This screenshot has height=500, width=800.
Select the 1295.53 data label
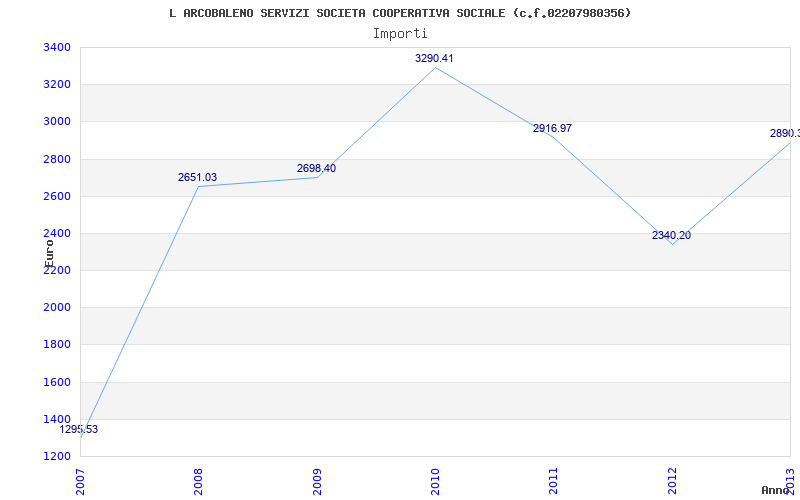[x=79, y=430]
